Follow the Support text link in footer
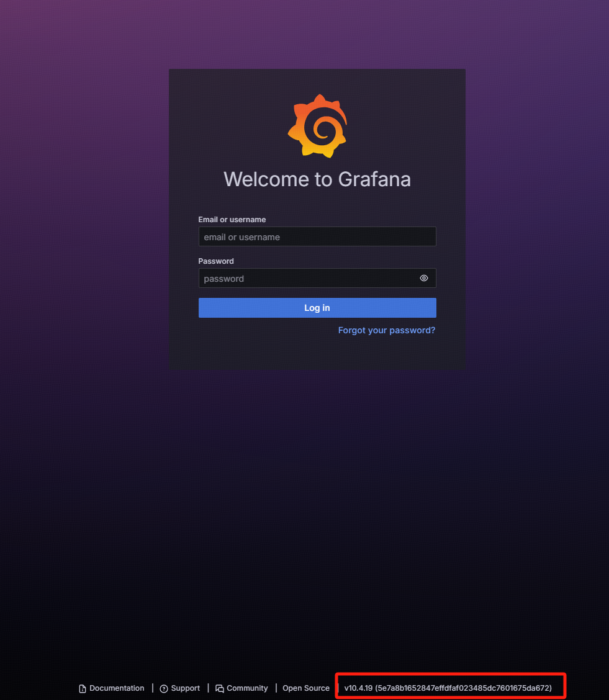This screenshot has width=609, height=700. [186, 688]
